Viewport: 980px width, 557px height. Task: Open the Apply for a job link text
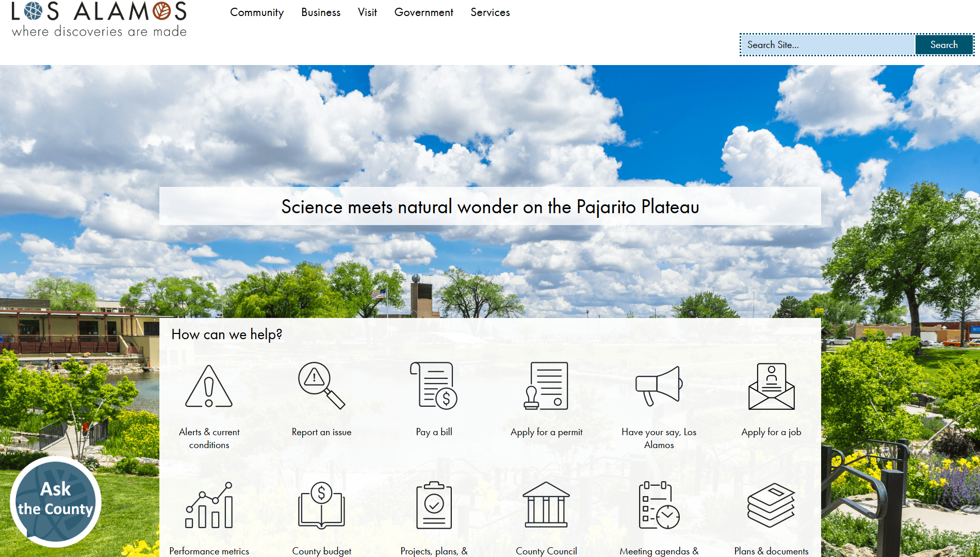(771, 433)
